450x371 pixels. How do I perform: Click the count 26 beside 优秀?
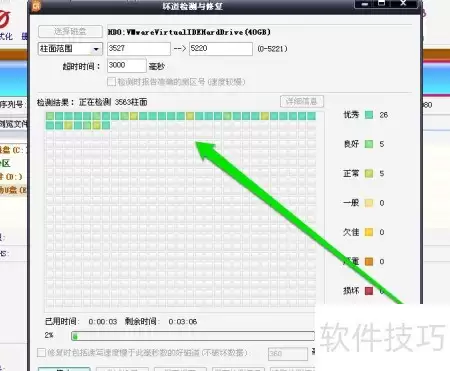[383, 115]
